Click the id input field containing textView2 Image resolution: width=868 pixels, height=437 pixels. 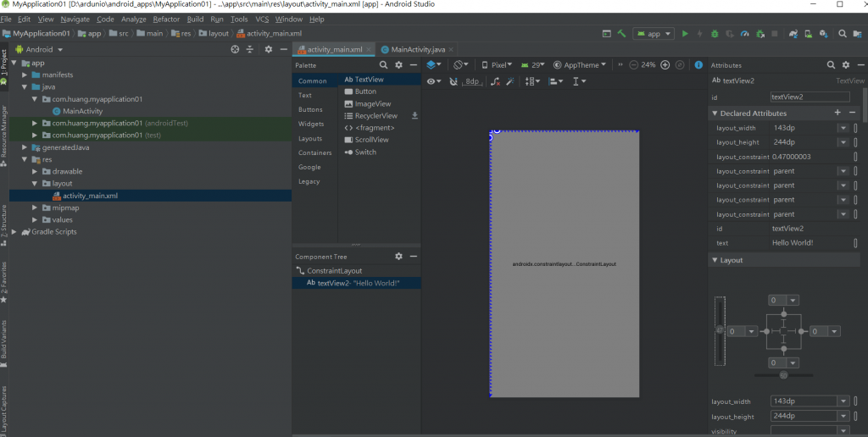809,97
